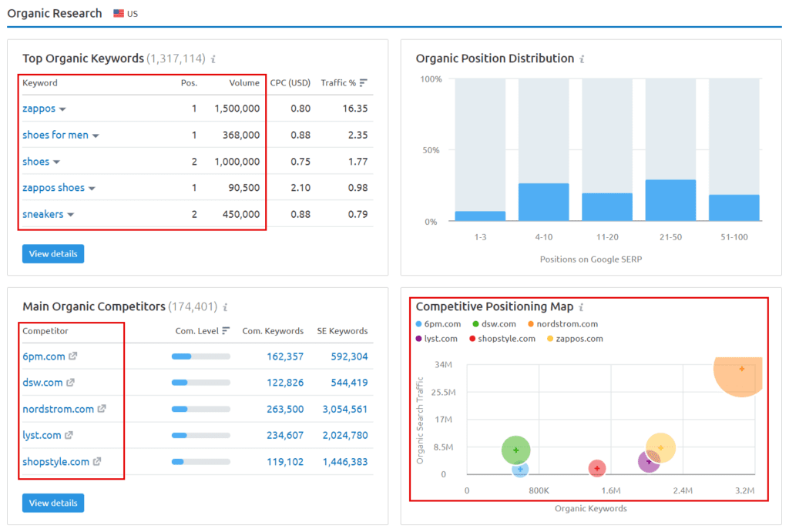Click info icon beside Competitive Positioning Map
Image resolution: width=789 pixels, height=532 pixels.
point(581,307)
